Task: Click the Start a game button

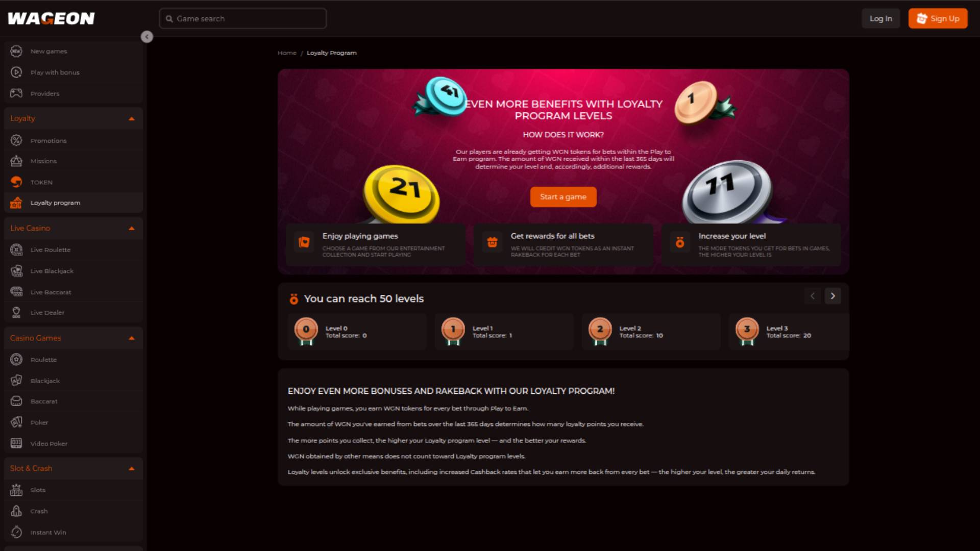Action: 563,196
